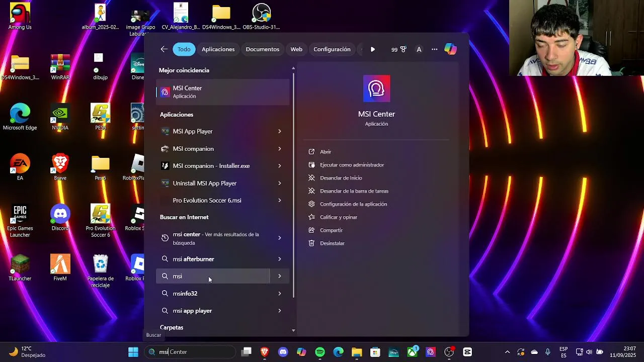Click Compartir for MSI Center
Viewport: 644px width, 362px height.
pyautogui.click(x=331, y=230)
